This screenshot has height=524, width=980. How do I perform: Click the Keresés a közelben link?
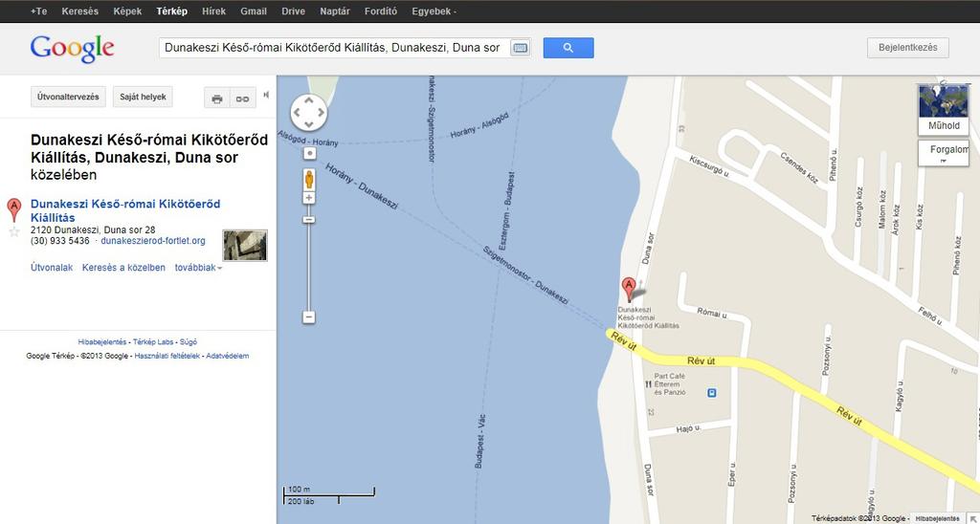click(123, 268)
